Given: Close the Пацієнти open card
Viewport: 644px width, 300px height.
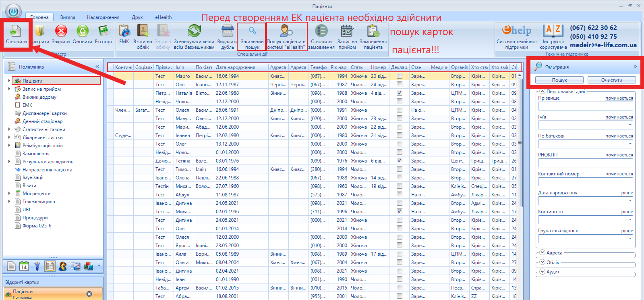Looking at the screenshot, I should coord(89,294).
